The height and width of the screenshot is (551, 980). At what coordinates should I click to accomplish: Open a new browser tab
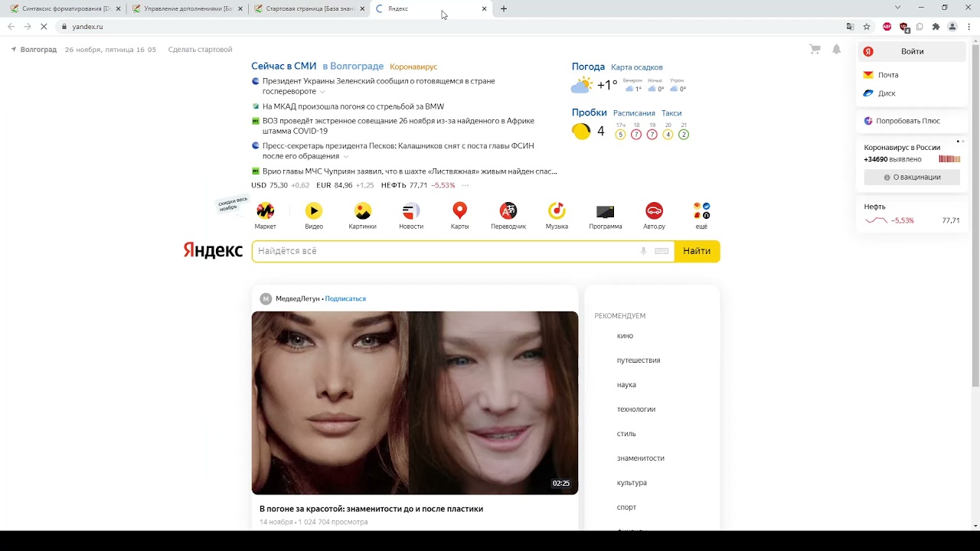tap(503, 8)
